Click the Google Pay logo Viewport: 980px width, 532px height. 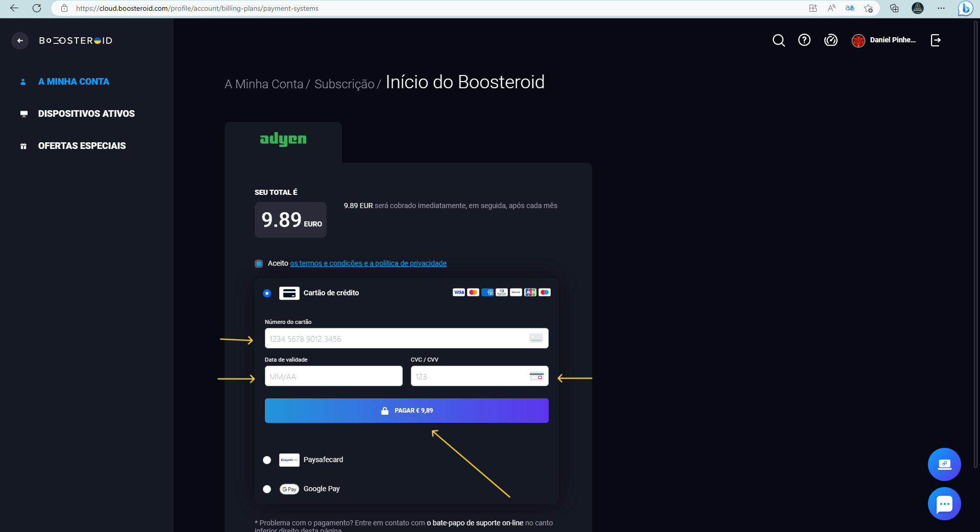(x=289, y=489)
